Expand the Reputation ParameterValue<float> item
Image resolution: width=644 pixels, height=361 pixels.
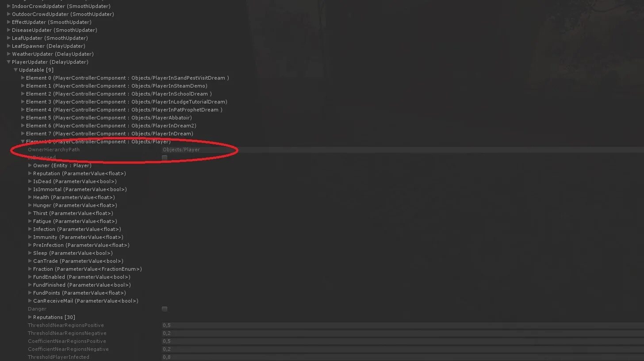tap(30, 173)
